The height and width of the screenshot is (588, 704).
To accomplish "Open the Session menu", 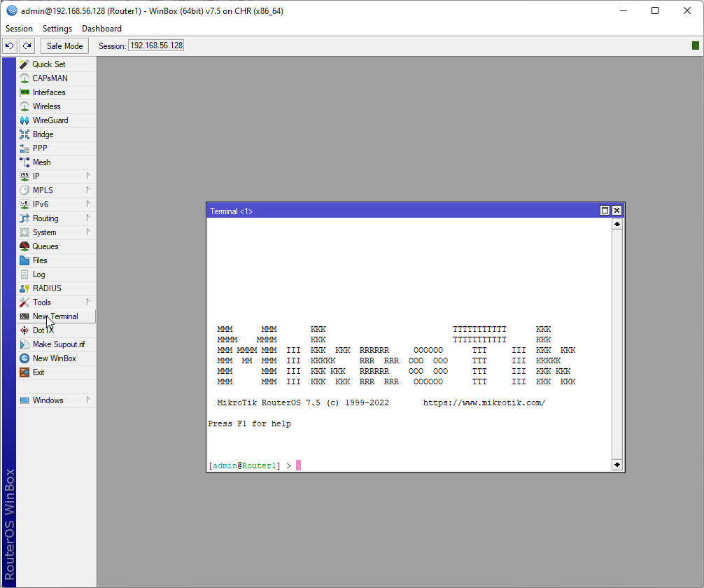I will (19, 29).
